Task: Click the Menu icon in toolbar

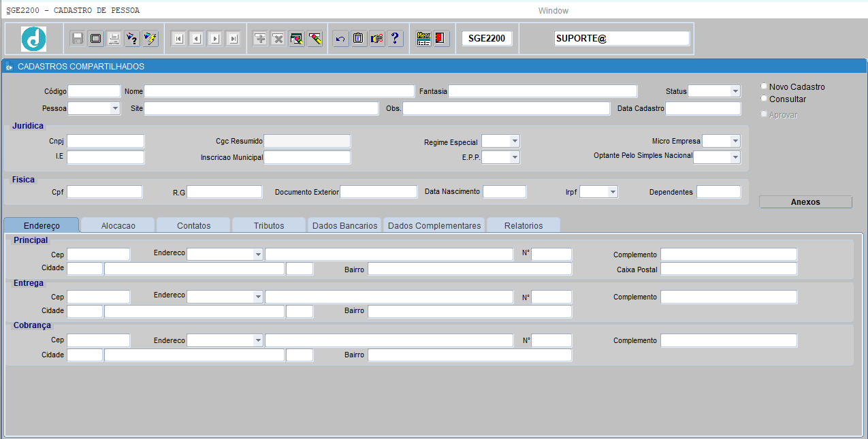Action: (423, 39)
